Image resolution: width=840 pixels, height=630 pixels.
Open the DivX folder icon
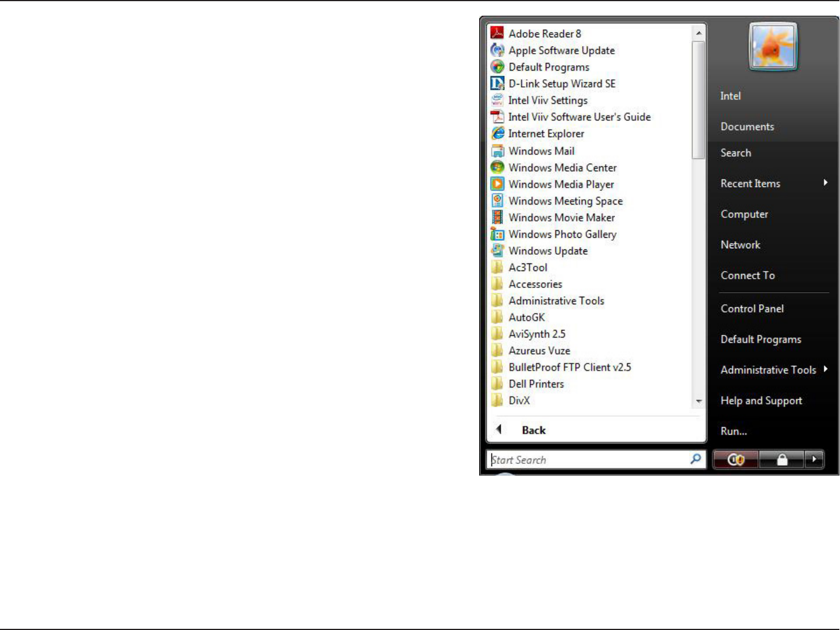pyautogui.click(x=497, y=400)
